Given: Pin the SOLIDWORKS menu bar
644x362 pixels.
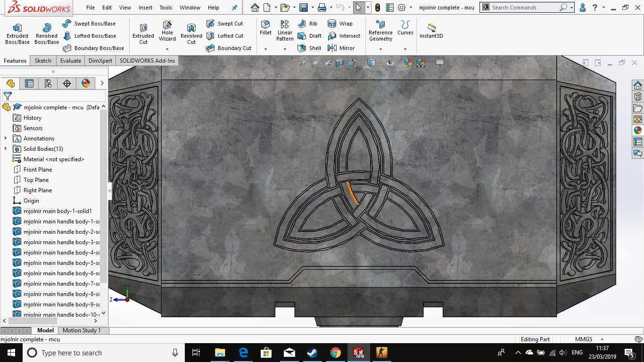Looking at the screenshot, I should tap(235, 8).
